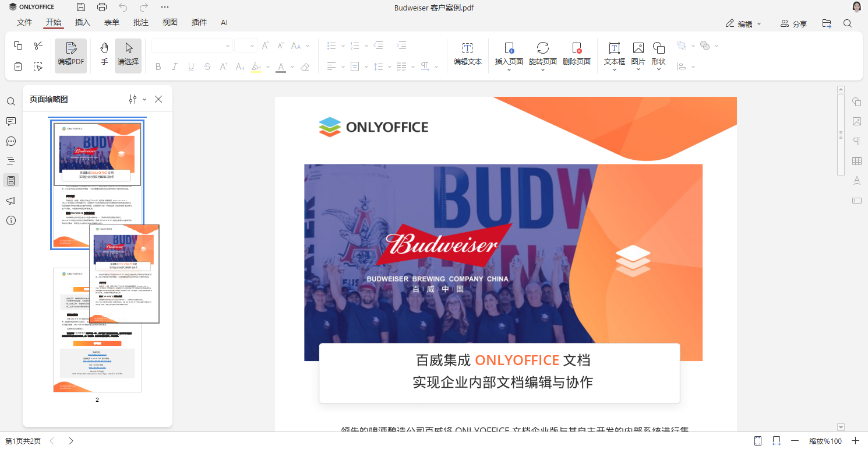Open the about info icon
The height and width of the screenshot is (449, 868).
pos(11,220)
